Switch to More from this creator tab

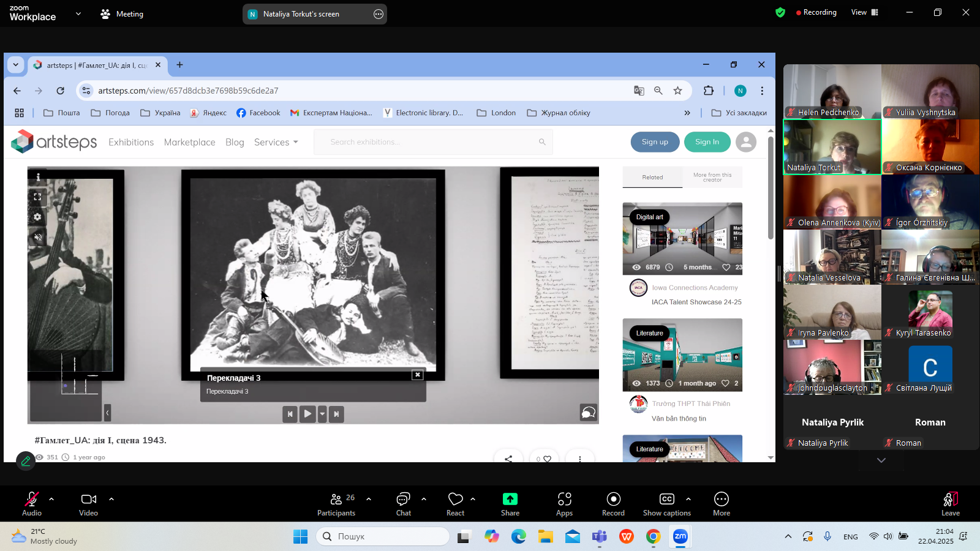point(712,177)
